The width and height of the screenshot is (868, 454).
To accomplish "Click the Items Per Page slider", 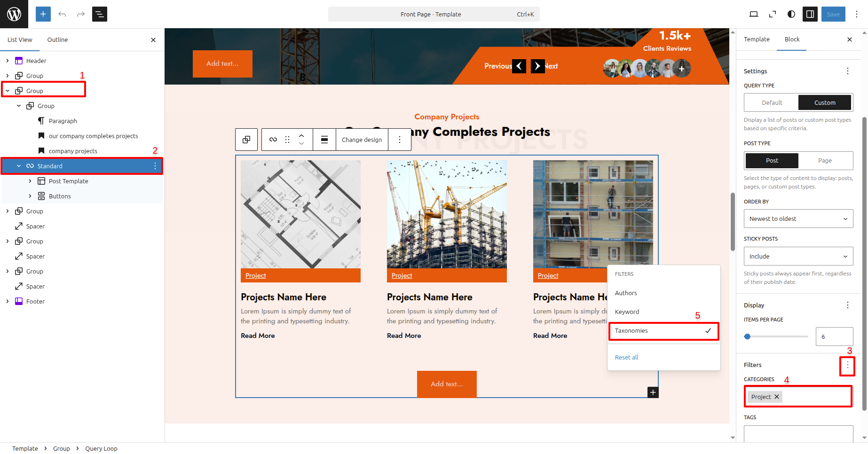I will [776, 337].
